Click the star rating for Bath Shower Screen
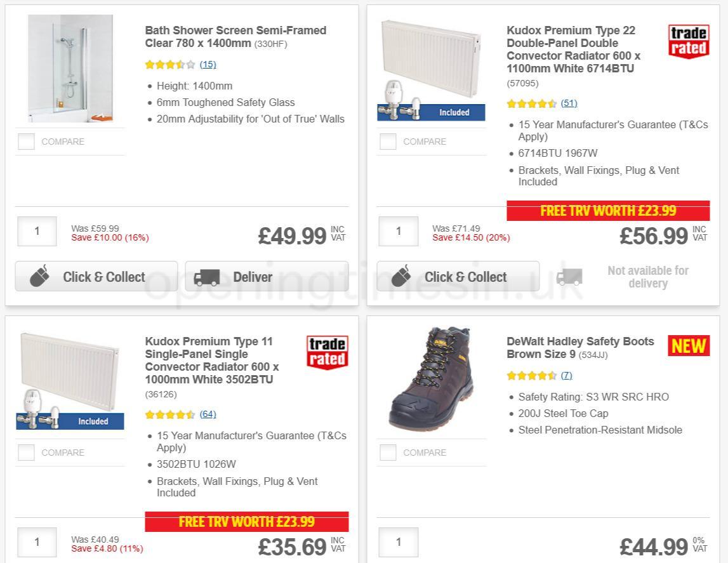Viewport: 728px width, 563px height. point(166,64)
